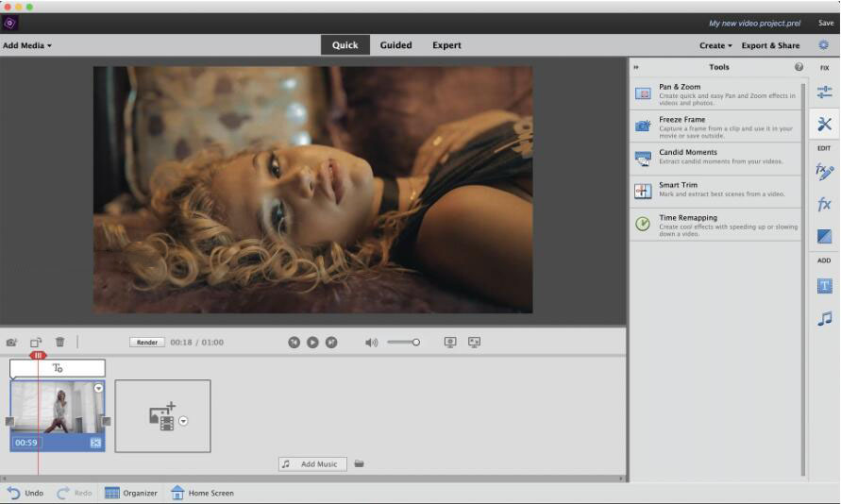This screenshot has width=841, height=504.
Task: Click the Tools panel vertical scrollbar
Action: tap(803, 278)
